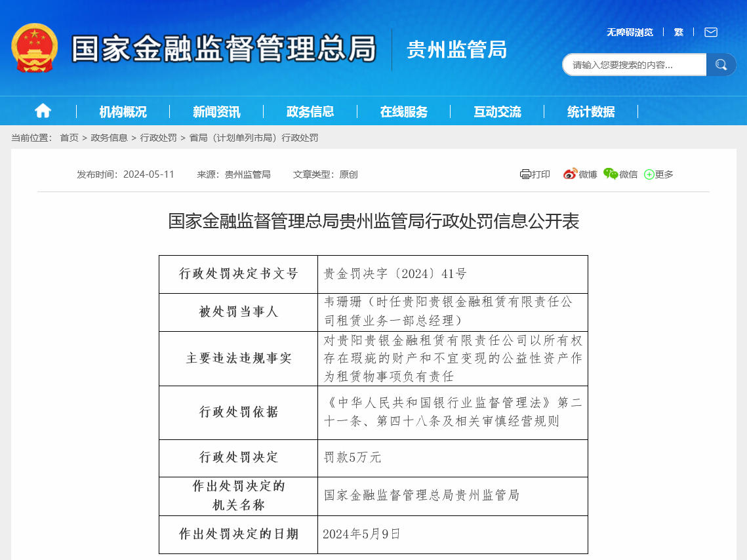Share via the Weibo icon
This screenshot has height=560, width=747.
coord(570,174)
